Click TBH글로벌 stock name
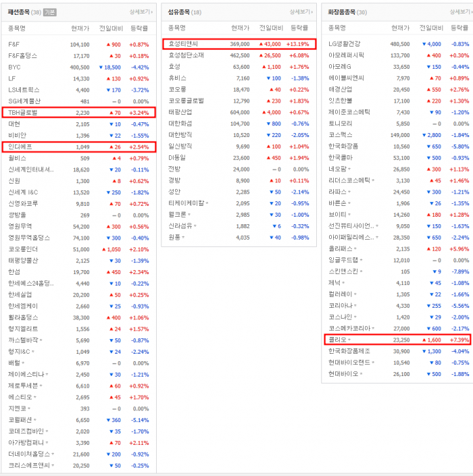The width and height of the screenshot is (473, 476). tap(23, 113)
